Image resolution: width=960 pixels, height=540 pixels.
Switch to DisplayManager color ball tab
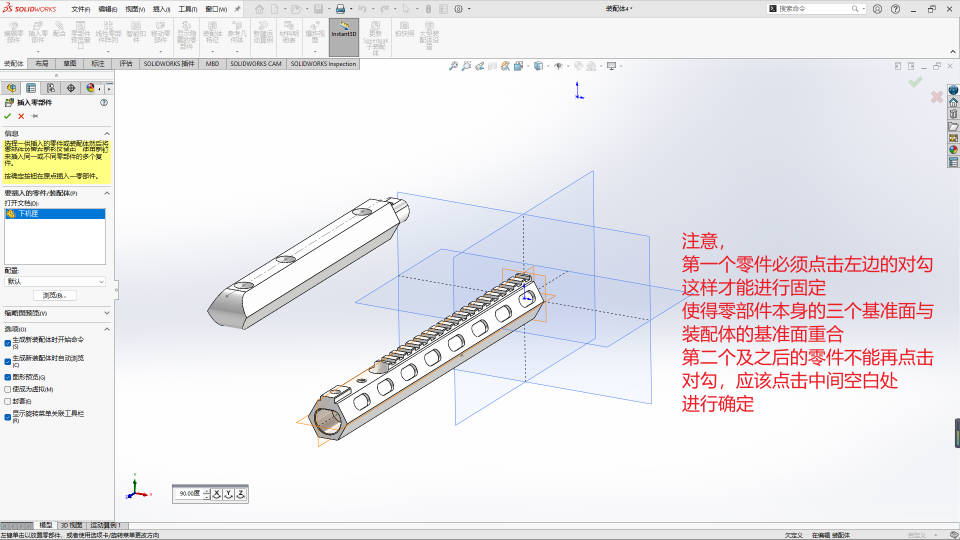pyautogui.click(x=91, y=88)
